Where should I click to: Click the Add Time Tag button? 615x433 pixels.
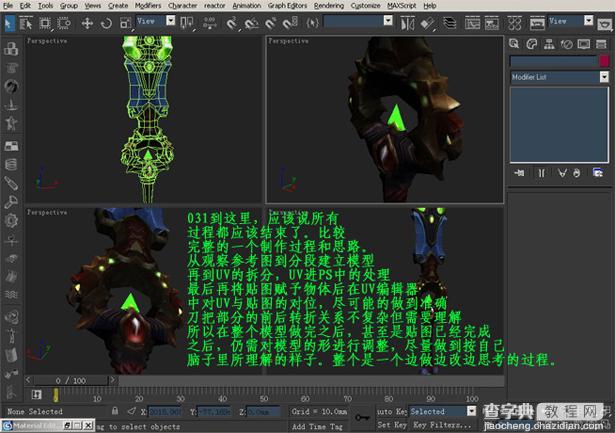click(x=317, y=426)
